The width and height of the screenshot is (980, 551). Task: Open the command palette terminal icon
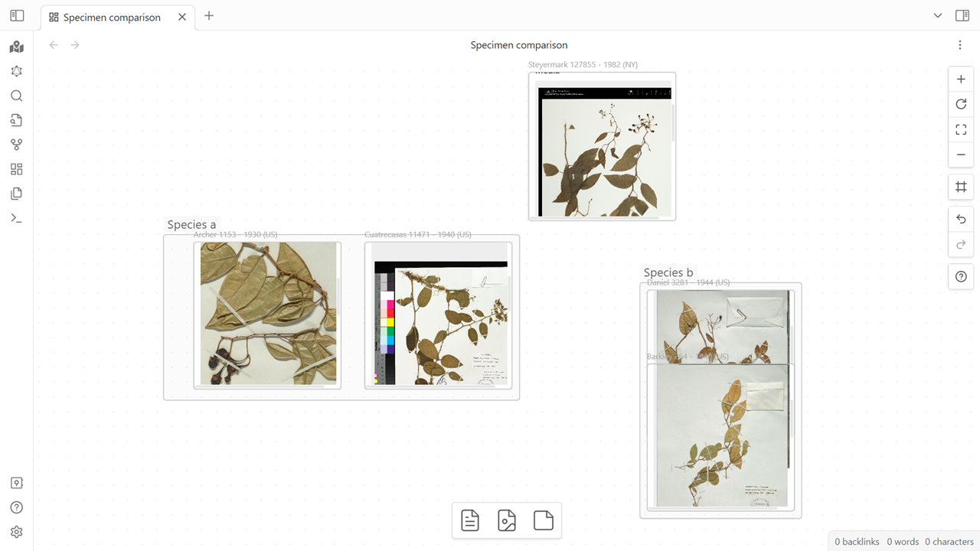tap(17, 218)
